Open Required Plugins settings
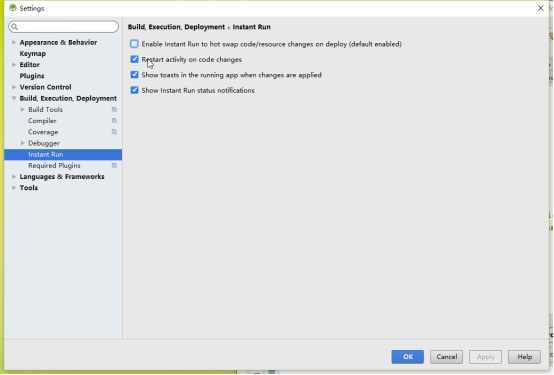Screen dimensions: 554x375 point(54,165)
